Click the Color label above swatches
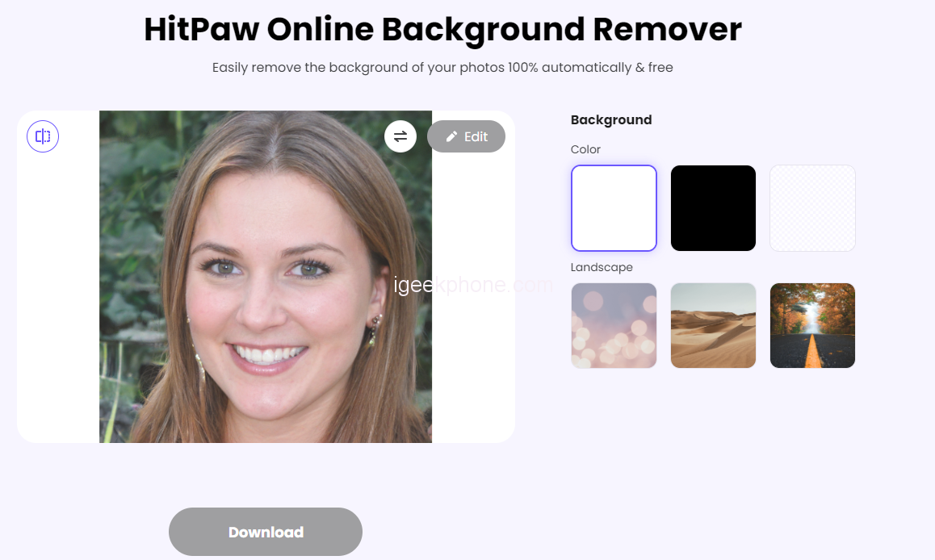 point(585,149)
